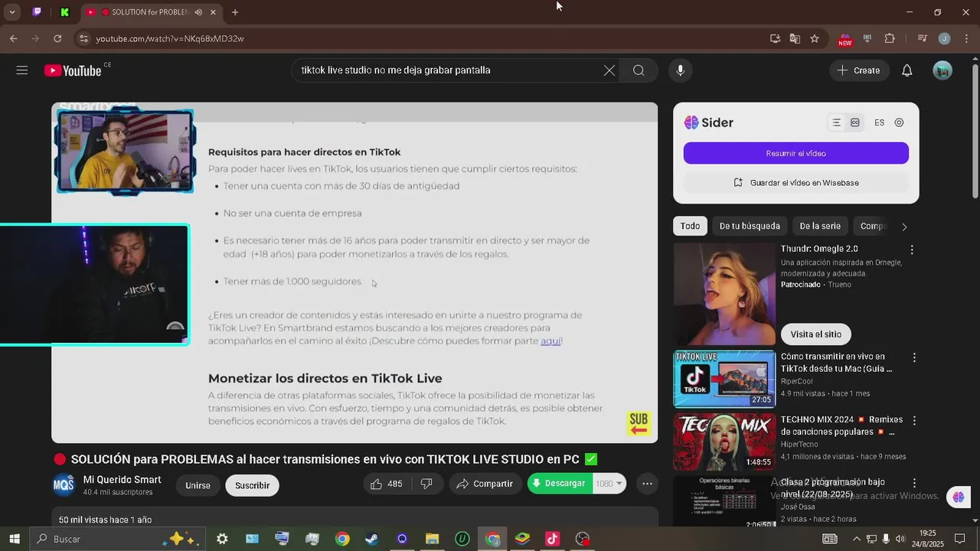Show more filter chips with right arrow
Viewport: 980px width, 551px height.
[904, 227]
